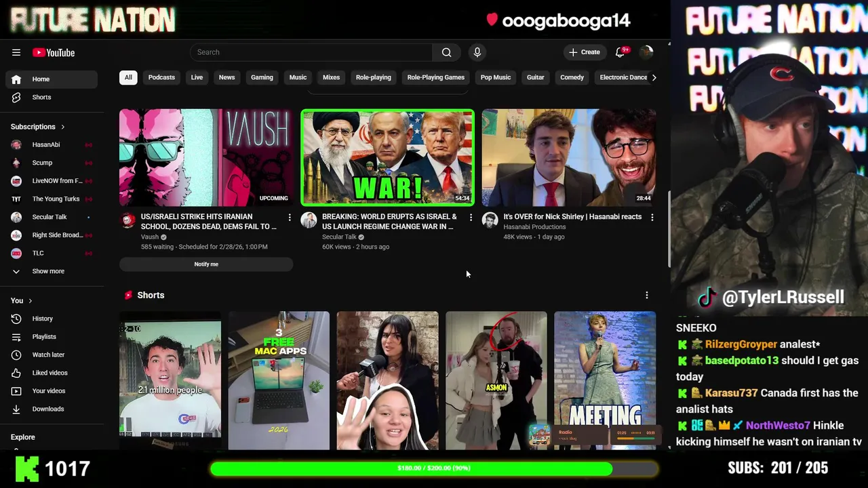Open watch History

[x=52, y=319]
